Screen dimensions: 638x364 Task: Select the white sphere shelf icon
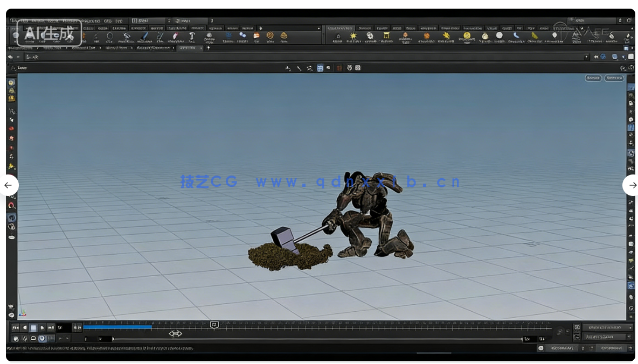tap(500, 36)
